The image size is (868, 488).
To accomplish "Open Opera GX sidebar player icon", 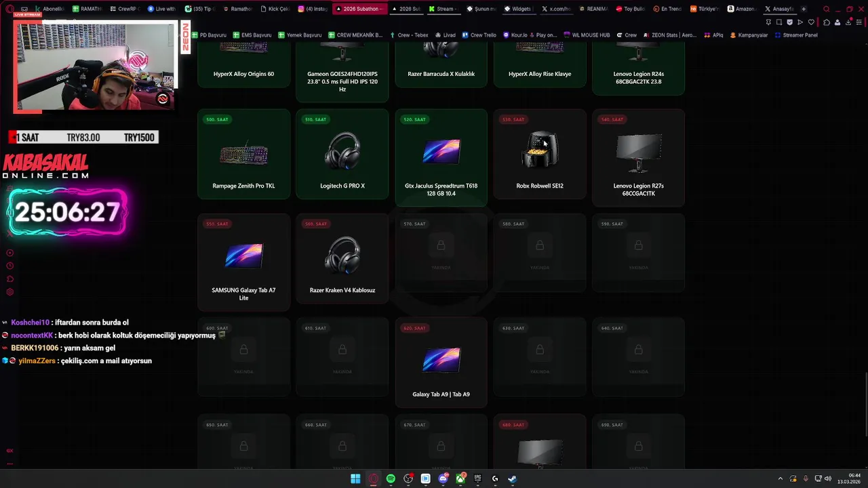I will click(x=10, y=253).
